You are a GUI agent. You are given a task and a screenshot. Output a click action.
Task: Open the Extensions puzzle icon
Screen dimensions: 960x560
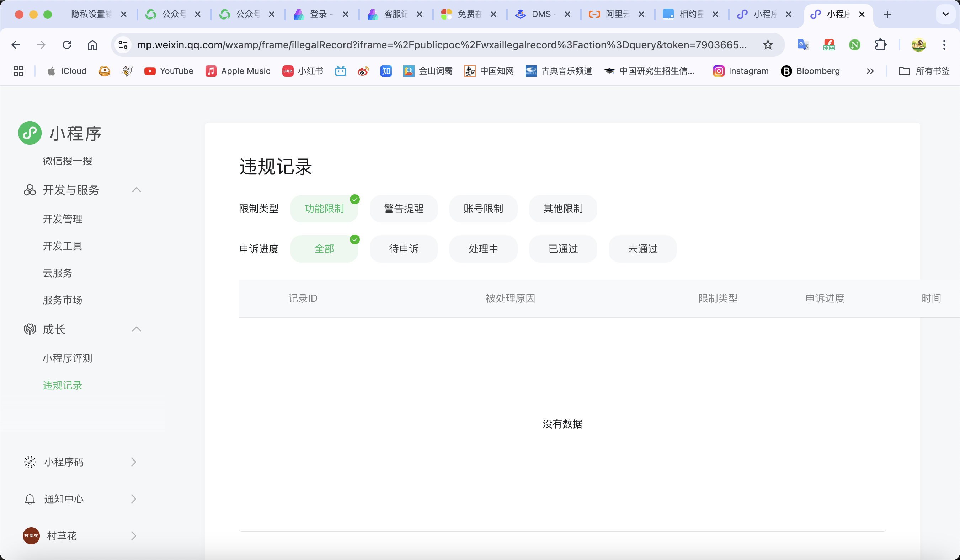point(880,45)
